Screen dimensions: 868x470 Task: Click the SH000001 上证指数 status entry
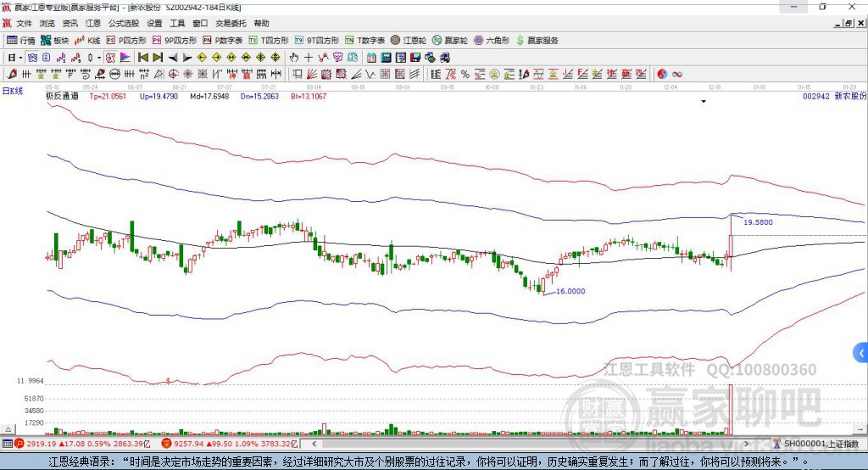821,444
